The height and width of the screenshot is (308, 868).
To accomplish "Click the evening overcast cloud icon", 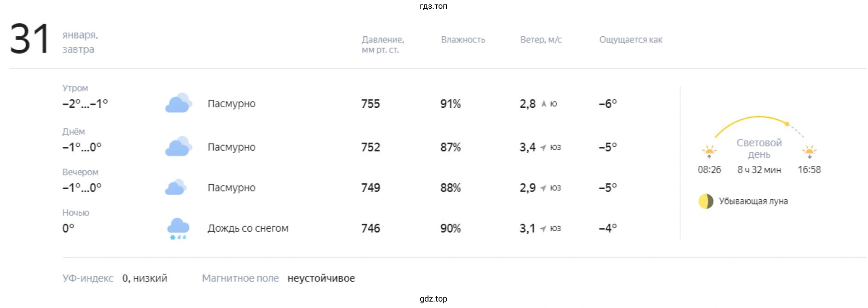I will [176, 187].
